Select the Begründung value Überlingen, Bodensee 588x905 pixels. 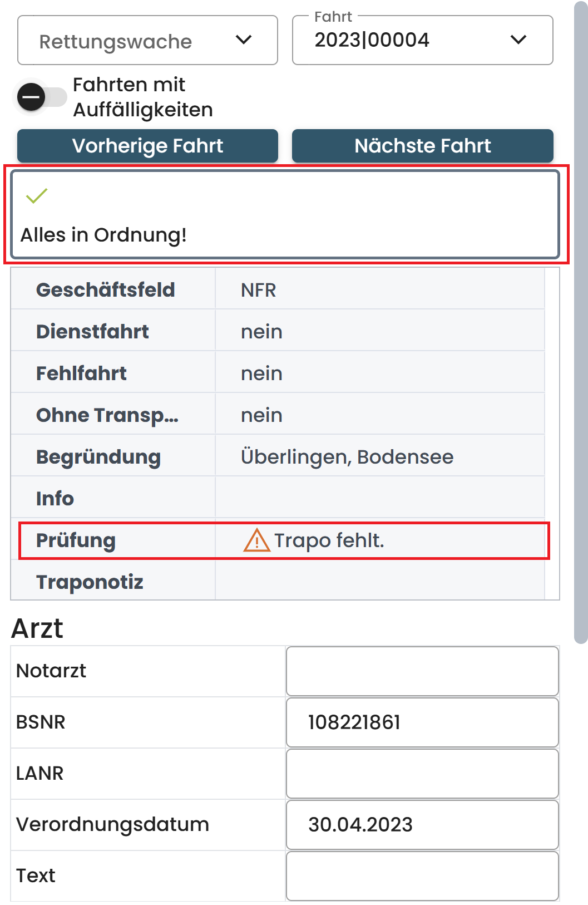click(x=347, y=455)
